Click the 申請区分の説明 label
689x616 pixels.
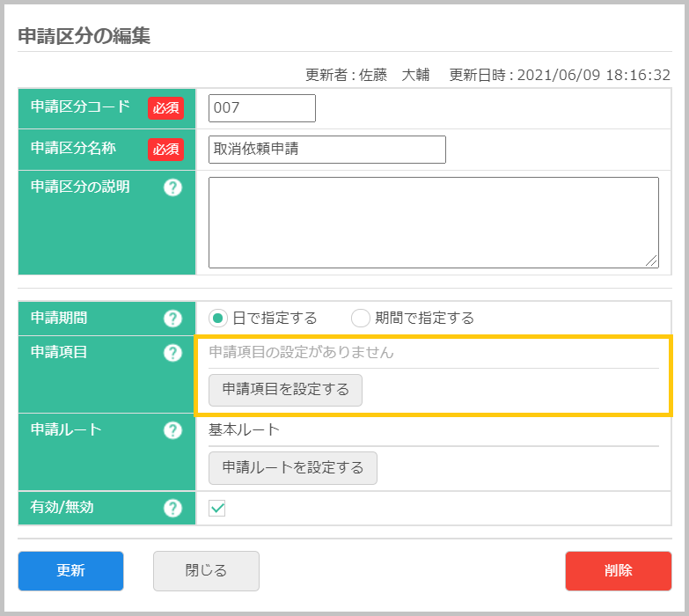coord(80,187)
